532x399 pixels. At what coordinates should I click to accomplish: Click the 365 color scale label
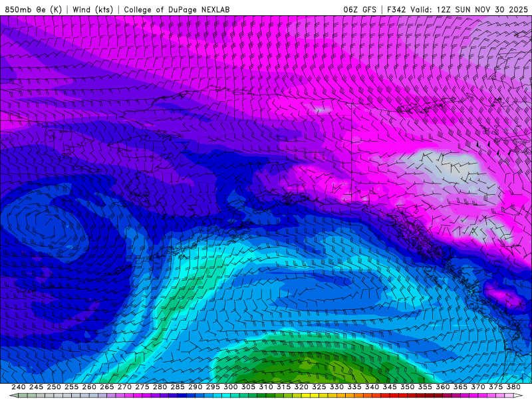pos(460,387)
